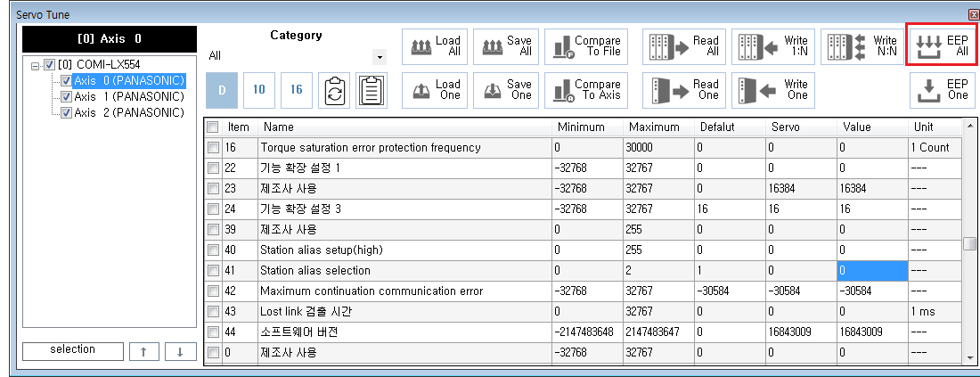Check the row for item 41

[x=213, y=270]
